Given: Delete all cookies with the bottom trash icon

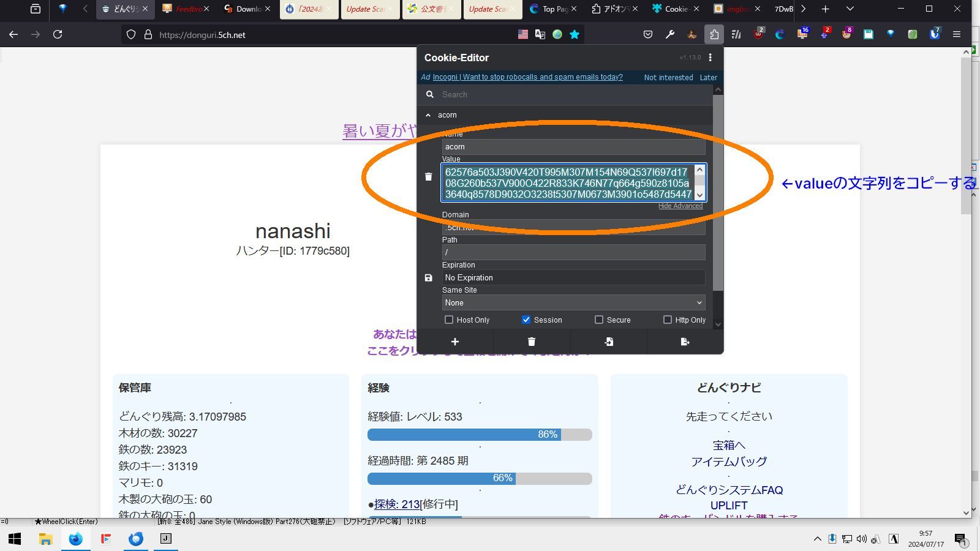Looking at the screenshot, I should (x=532, y=342).
